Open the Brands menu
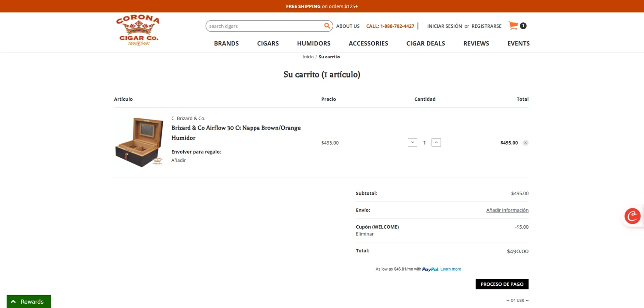 coord(226,43)
